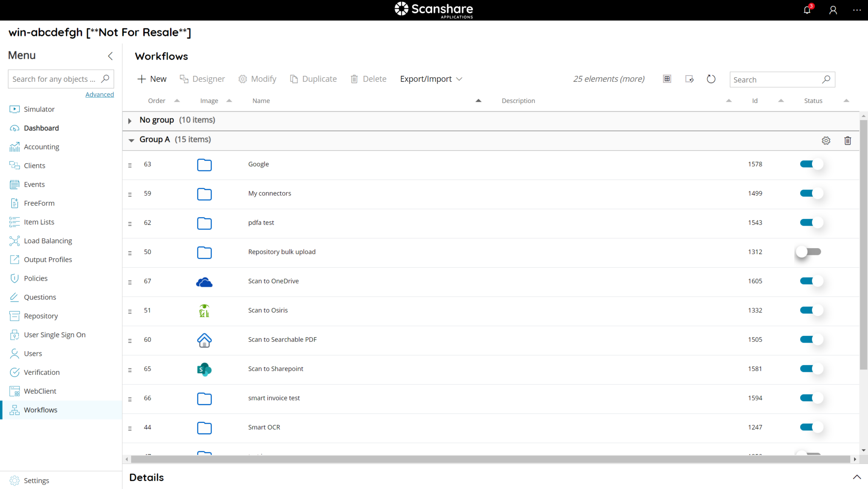868x489 pixels.
Task: Turn off the Smart OCR toggle
Action: (x=811, y=427)
